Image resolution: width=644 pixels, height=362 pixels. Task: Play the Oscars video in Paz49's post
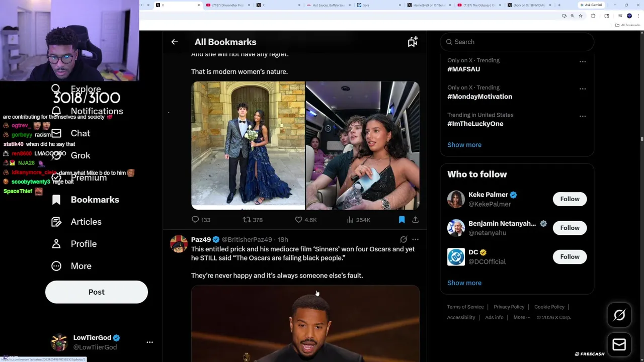click(x=305, y=324)
